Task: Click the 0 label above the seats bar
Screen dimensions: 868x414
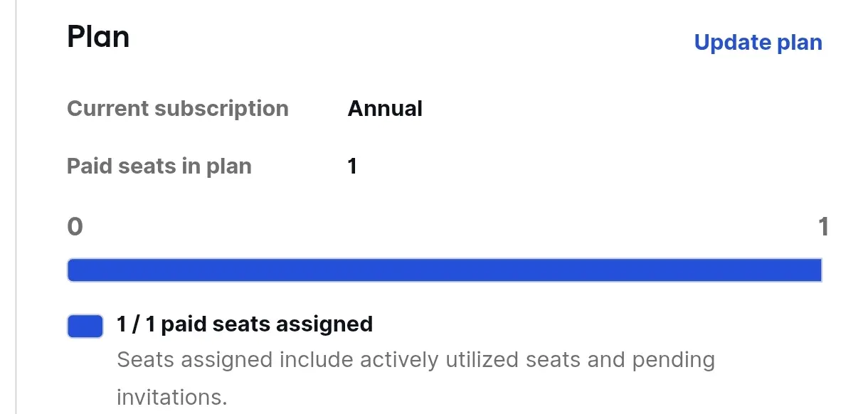Action: click(75, 227)
